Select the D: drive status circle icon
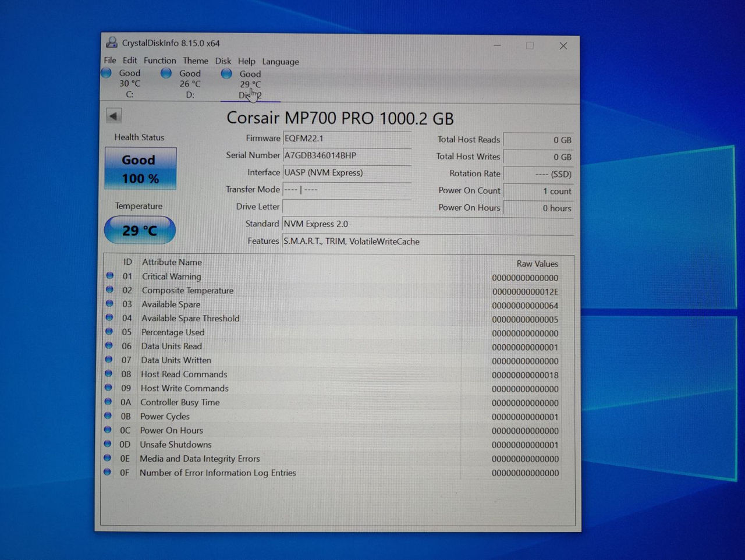The height and width of the screenshot is (560, 745). (x=166, y=73)
